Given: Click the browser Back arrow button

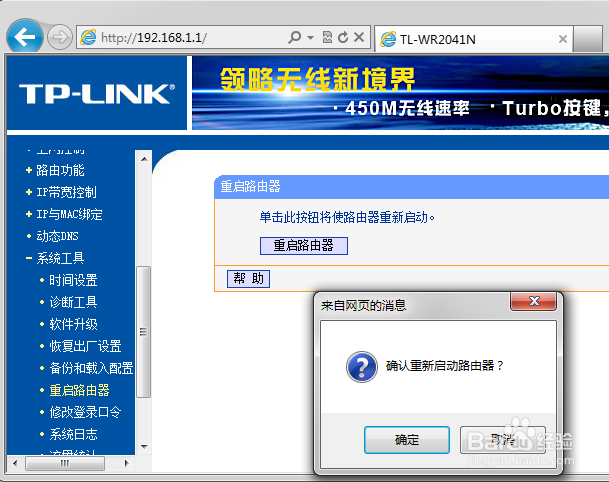Looking at the screenshot, I should click(25, 37).
